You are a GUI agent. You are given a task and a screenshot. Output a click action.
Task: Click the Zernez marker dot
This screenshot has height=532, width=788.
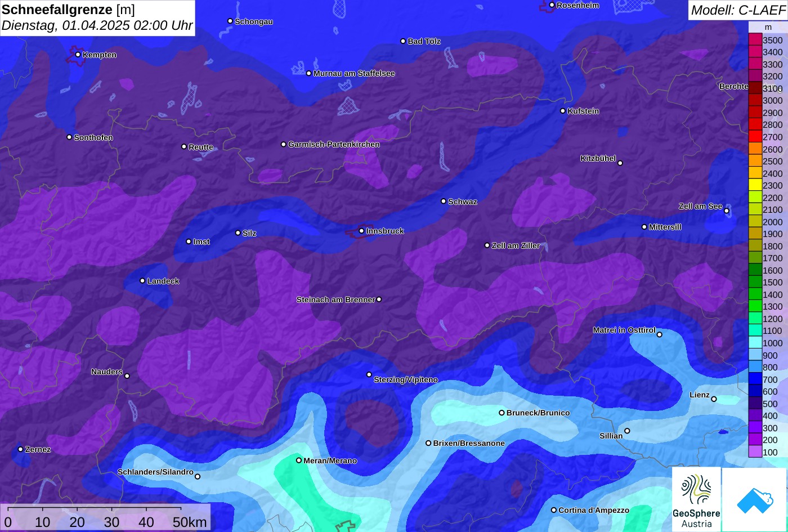click(x=21, y=449)
